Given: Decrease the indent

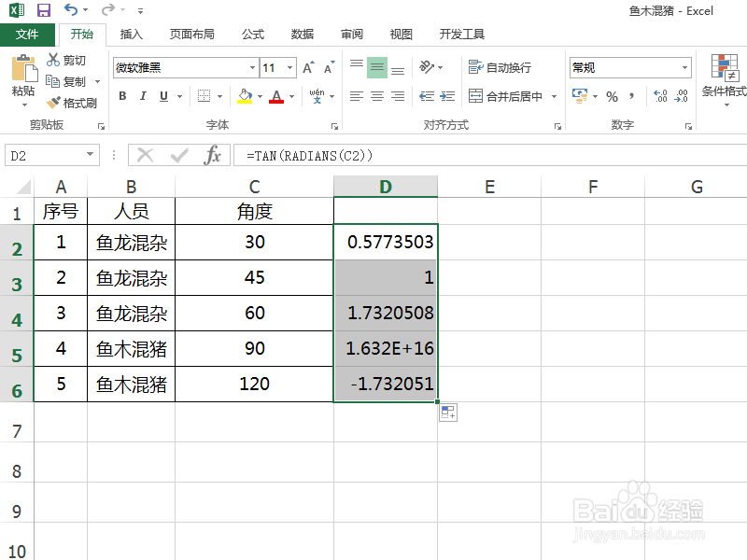Looking at the screenshot, I should pos(427,96).
